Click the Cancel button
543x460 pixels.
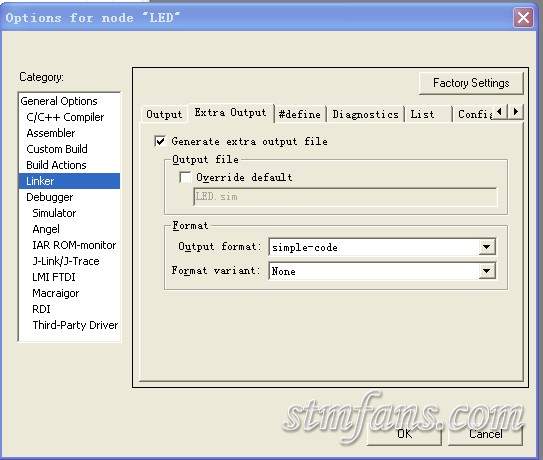[486, 434]
